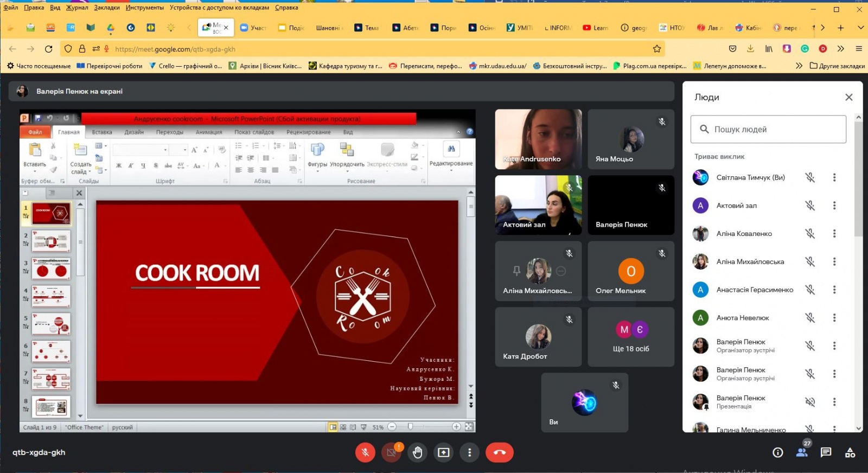Open Firefox library icon

click(x=769, y=49)
